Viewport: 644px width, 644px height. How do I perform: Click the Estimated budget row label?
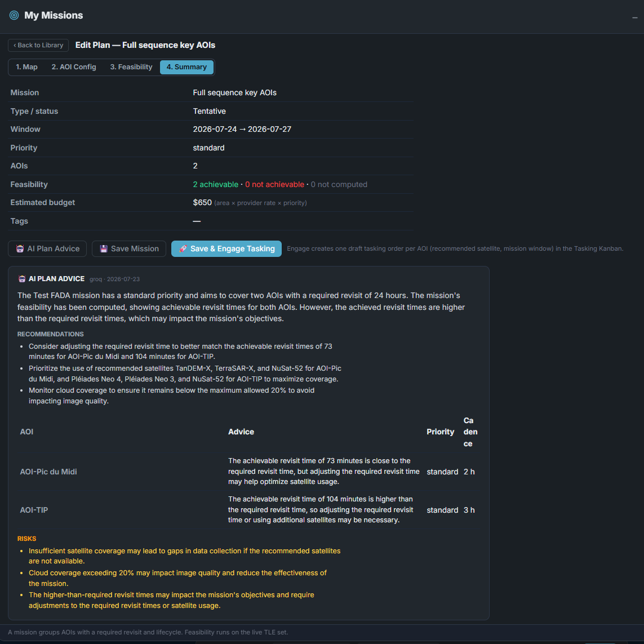point(43,202)
